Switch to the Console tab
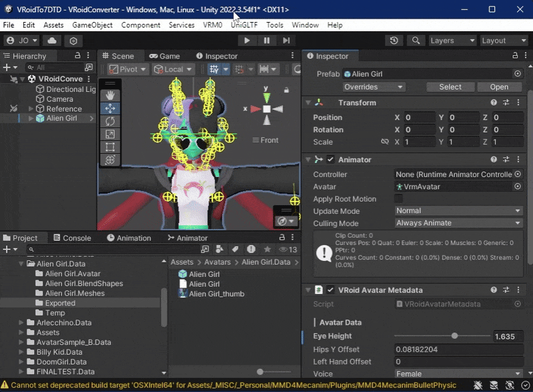The image size is (533, 392). [x=73, y=238]
